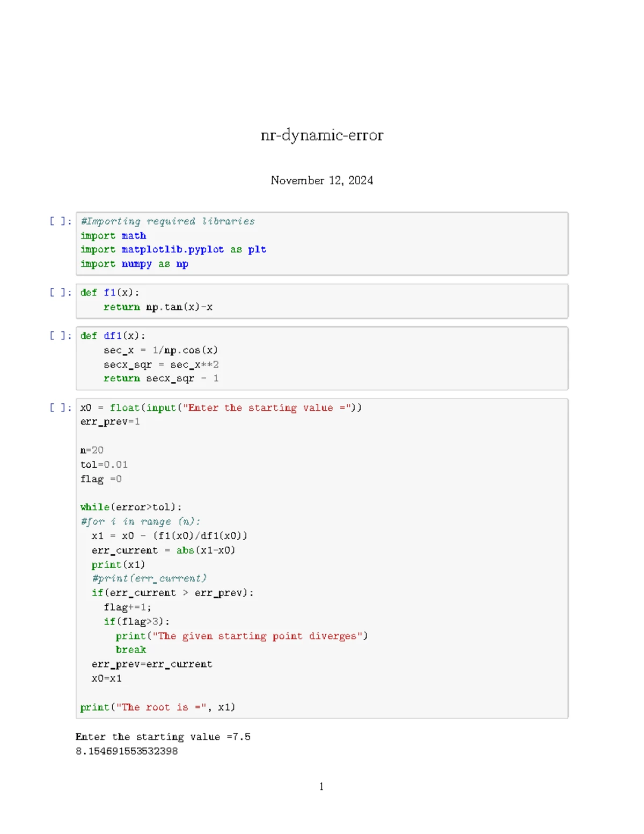
Task: Click the '[ ]:' prompt beside the 'x0 = float' cell
Action: point(60,408)
